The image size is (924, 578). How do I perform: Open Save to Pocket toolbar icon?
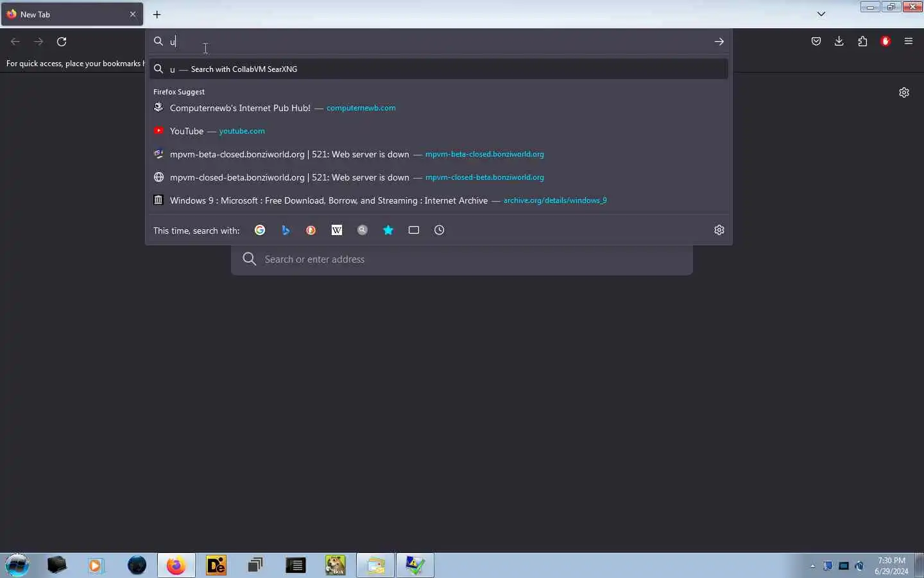pos(816,42)
